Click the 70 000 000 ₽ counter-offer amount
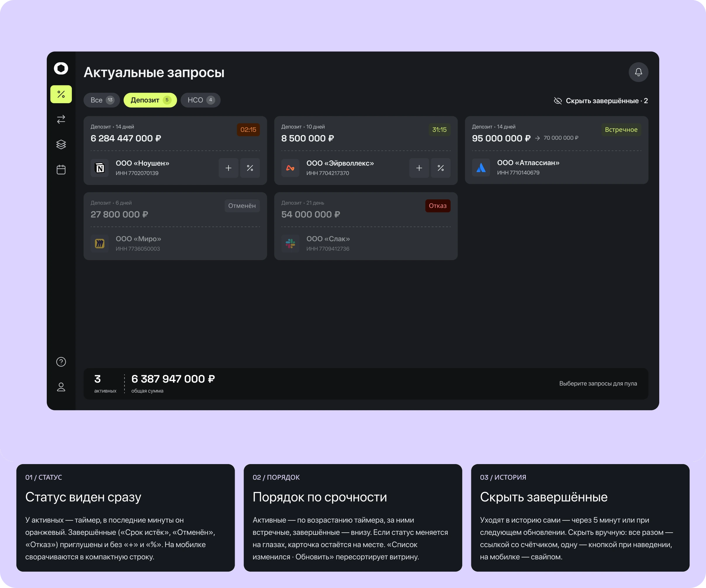This screenshot has height=588, width=706. 561,138
